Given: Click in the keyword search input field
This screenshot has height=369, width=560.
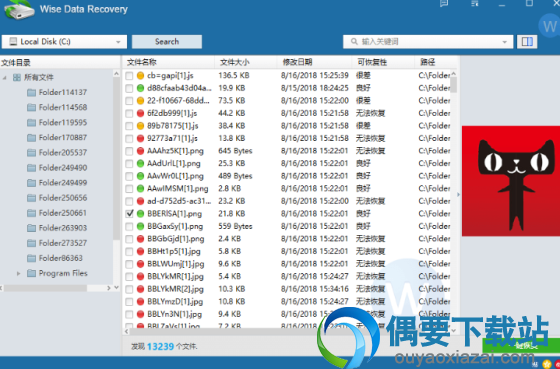Looking at the screenshot, I should coord(429,42).
